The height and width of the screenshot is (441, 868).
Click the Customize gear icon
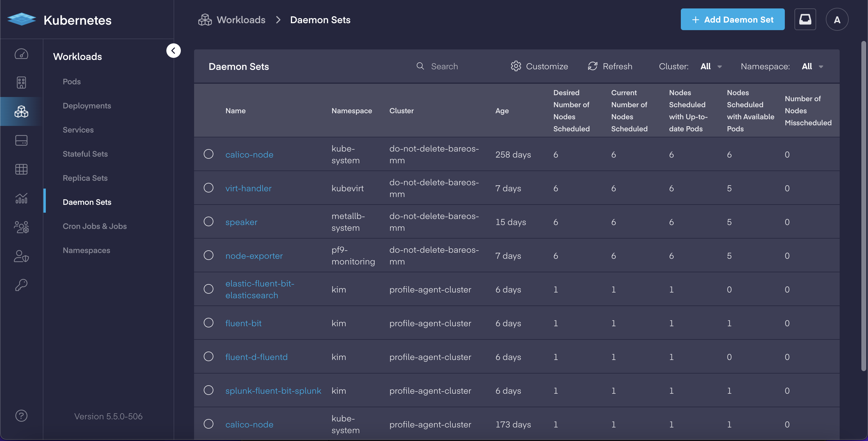pos(516,66)
